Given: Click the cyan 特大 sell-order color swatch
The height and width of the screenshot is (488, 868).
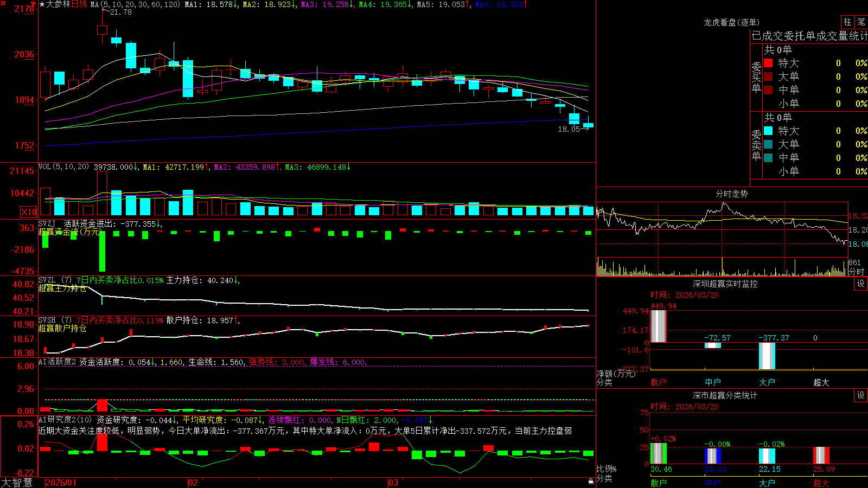Looking at the screenshot, I should (x=768, y=131).
